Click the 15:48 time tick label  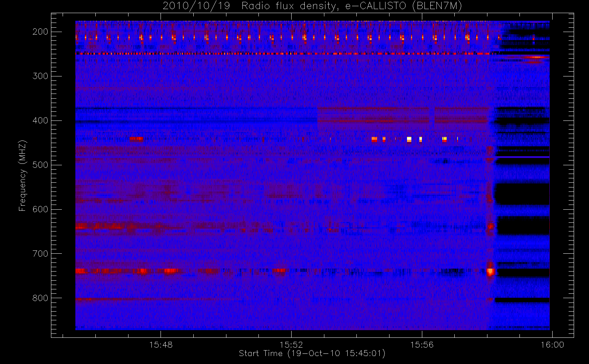pyautogui.click(x=161, y=345)
